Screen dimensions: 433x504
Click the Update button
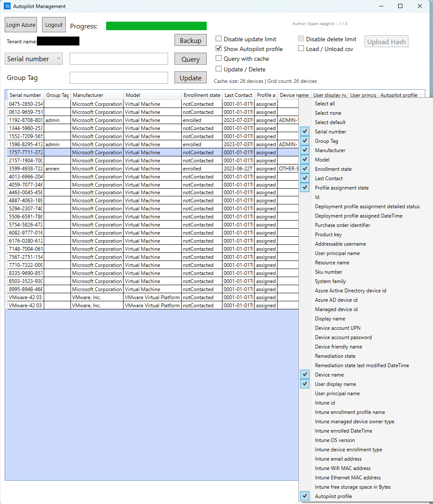coord(191,78)
